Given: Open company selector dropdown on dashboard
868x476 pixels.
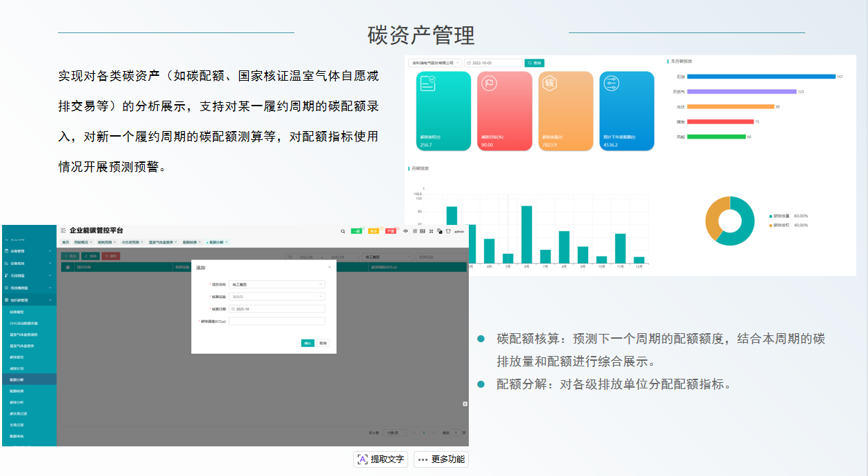Looking at the screenshot, I should tap(434, 63).
